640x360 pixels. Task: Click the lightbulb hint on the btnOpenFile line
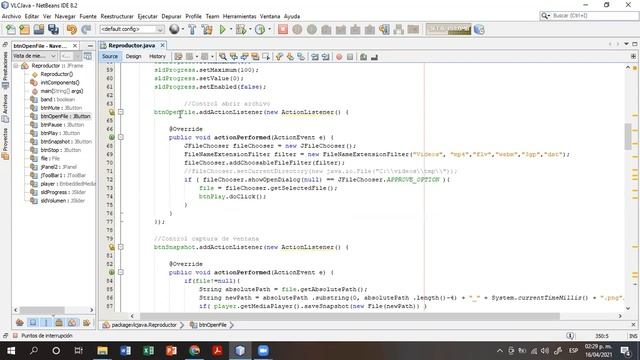click(111, 112)
